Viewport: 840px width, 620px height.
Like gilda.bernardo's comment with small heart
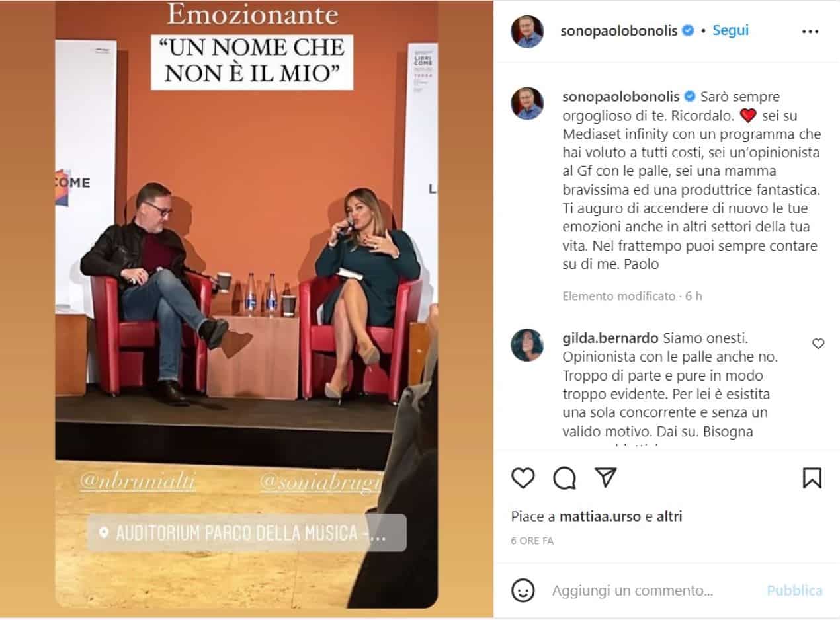pyautogui.click(x=818, y=344)
